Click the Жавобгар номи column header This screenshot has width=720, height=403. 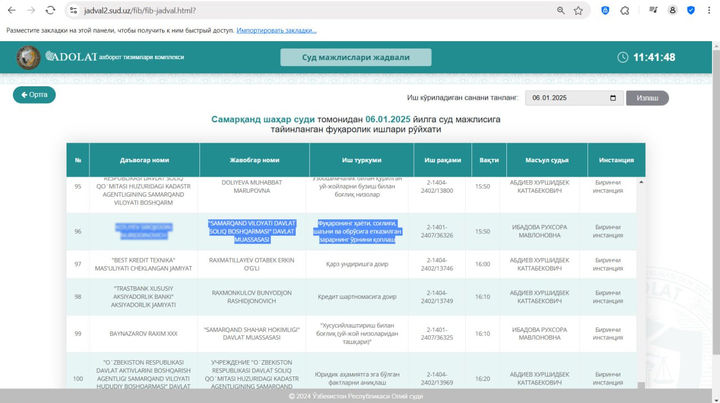[253, 160]
